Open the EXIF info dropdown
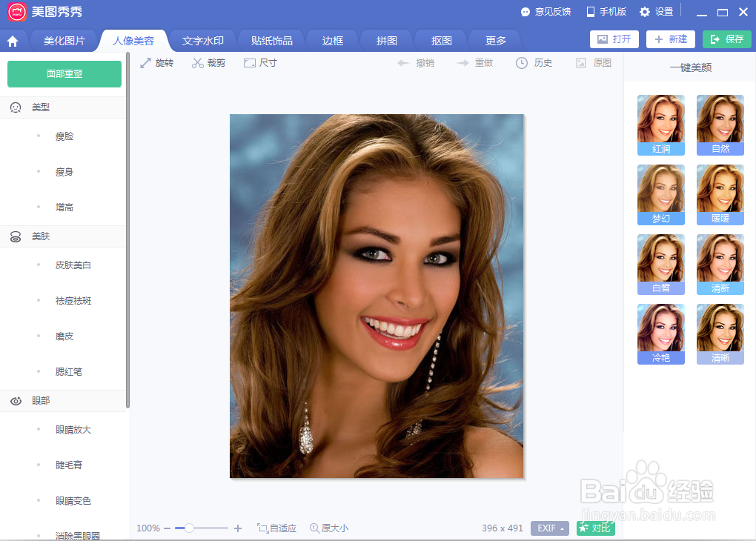756x541 pixels. click(550, 528)
